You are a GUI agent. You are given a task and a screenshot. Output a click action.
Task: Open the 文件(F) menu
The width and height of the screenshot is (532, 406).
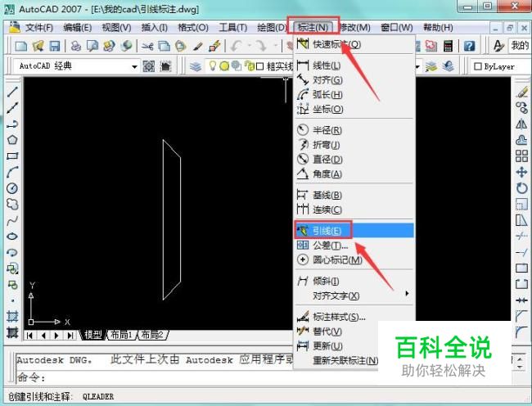(x=39, y=28)
